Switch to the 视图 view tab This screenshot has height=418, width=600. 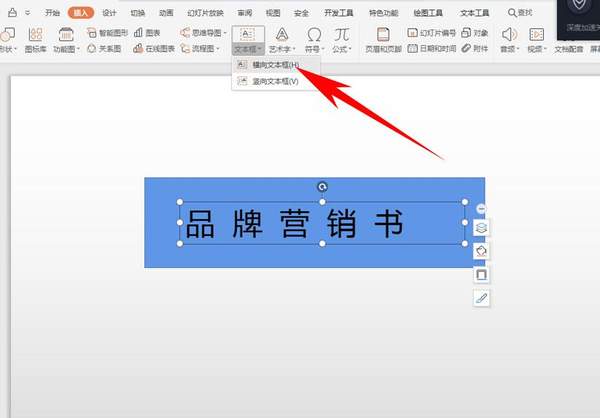coord(273,13)
